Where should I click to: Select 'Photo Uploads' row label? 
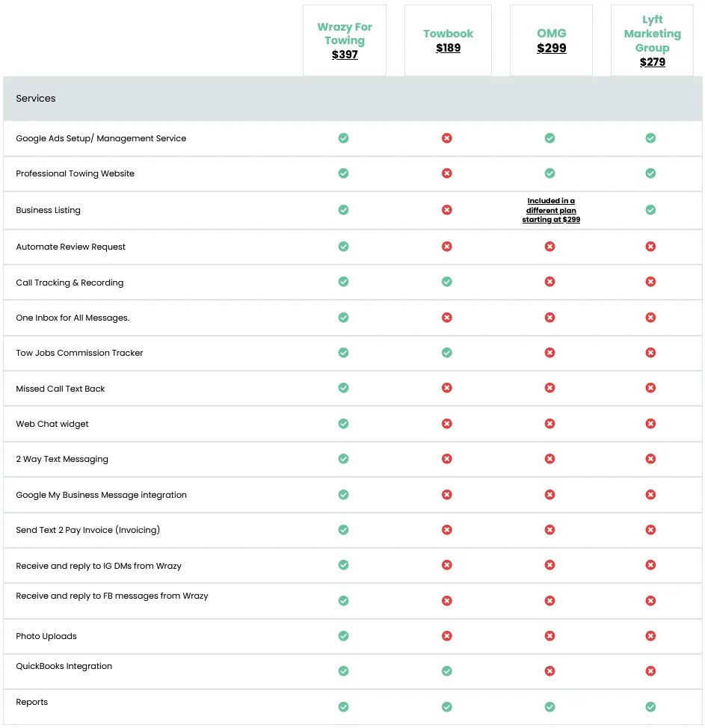[x=46, y=637]
